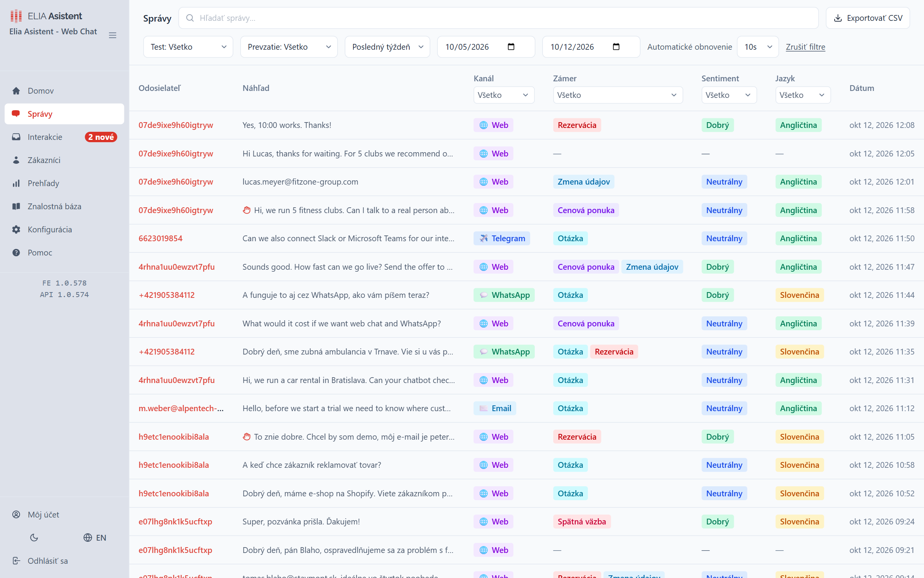Open the Posledný týždeň period dropdown

pyautogui.click(x=387, y=47)
